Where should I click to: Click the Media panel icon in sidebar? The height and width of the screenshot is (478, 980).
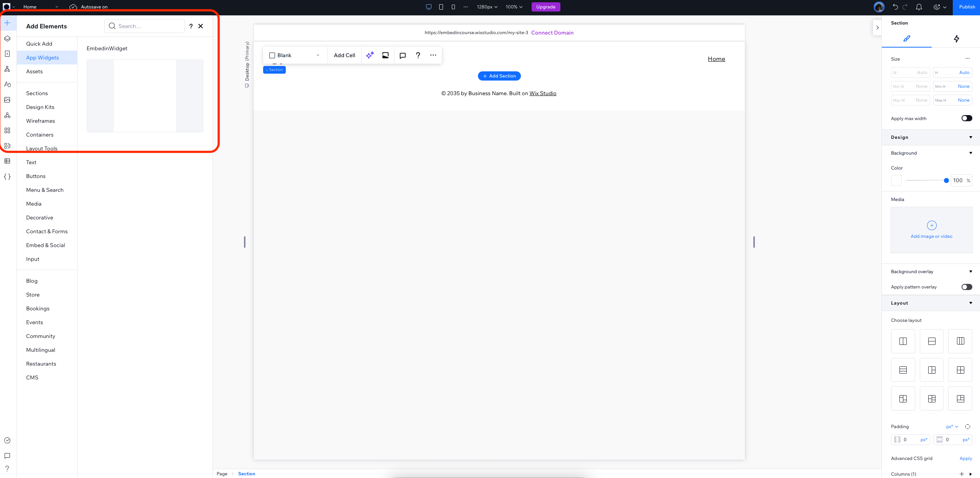(7, 100)
